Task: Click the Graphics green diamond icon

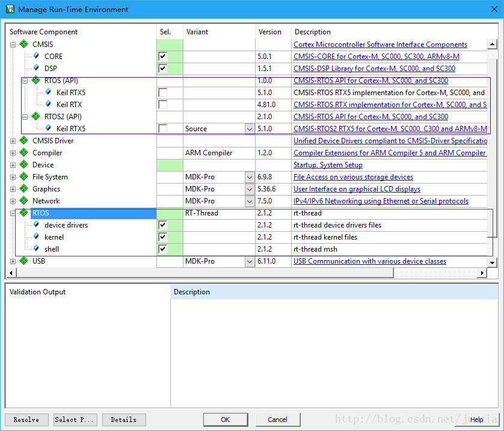Action: 24,188
